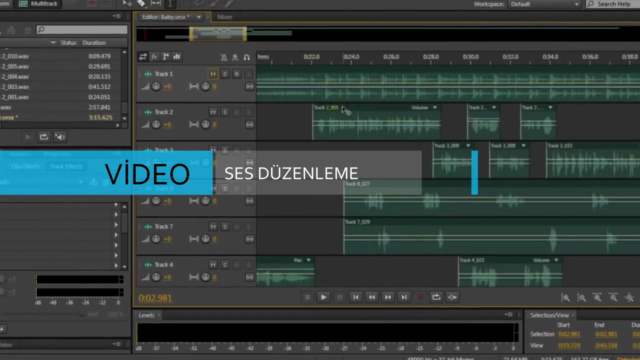Image resolution: width=640 pixels, height=360 pixels.
Task: Solo Track 1
Action: click(x=225, y=74)
